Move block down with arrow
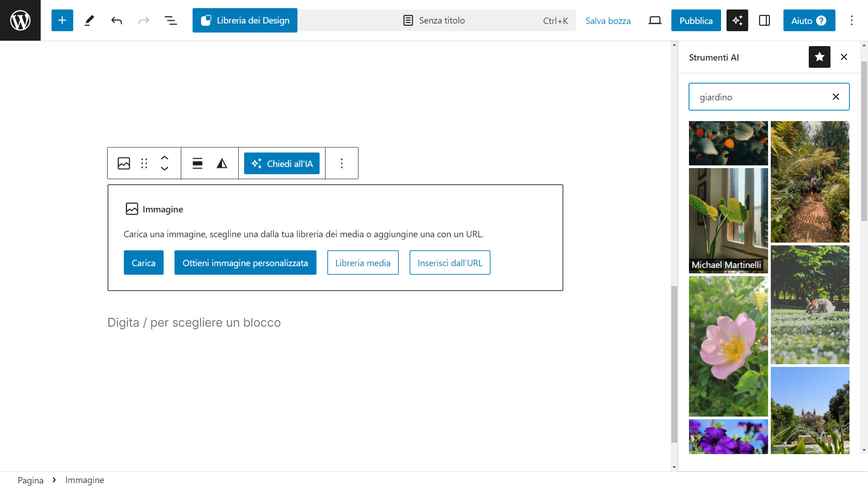Viewport: 868px width, 488px height. pyautogui.click(x=165, y=169)
